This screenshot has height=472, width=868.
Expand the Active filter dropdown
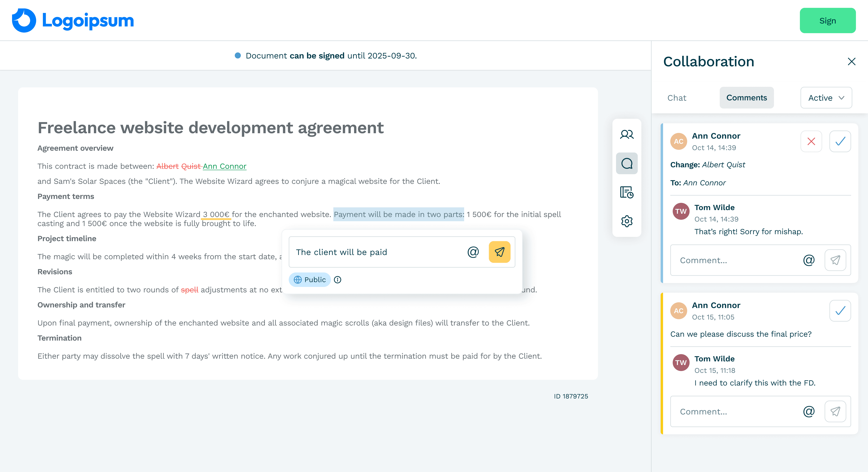coord(826,98)
